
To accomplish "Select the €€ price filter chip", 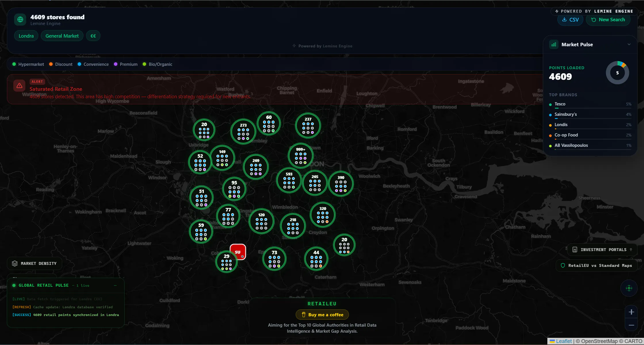I will [x=93, y=36].
